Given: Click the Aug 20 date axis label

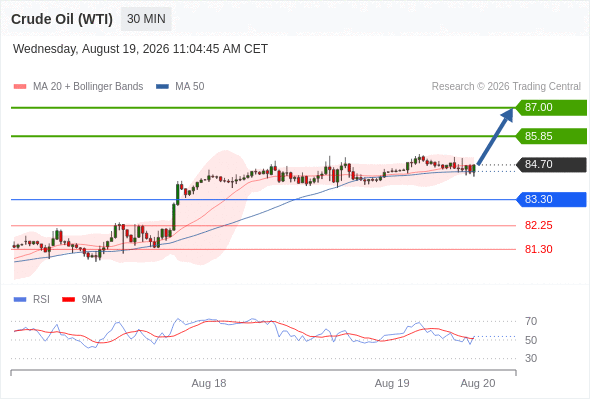Looking at the screenshot, I should 478,383.
